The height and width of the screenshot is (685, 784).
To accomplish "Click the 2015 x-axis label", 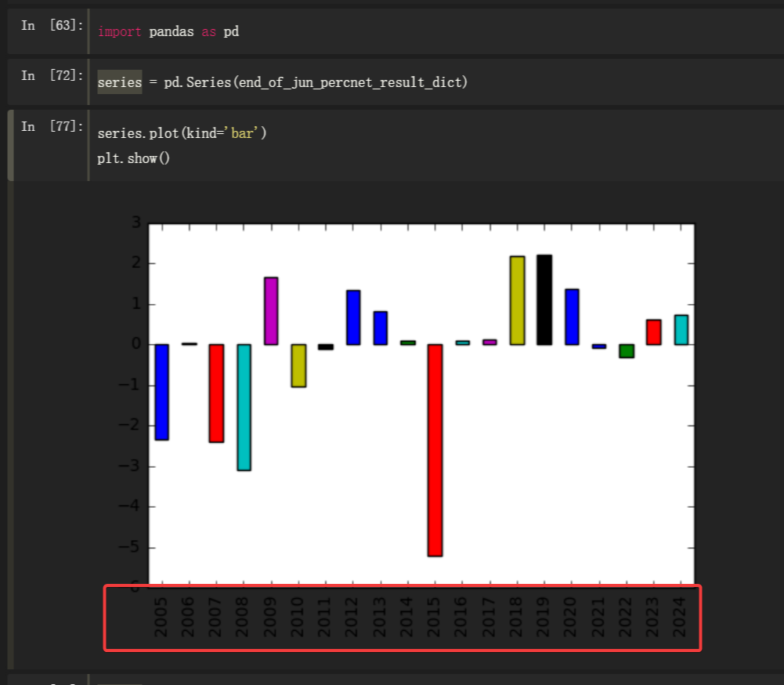I will 434,617.
